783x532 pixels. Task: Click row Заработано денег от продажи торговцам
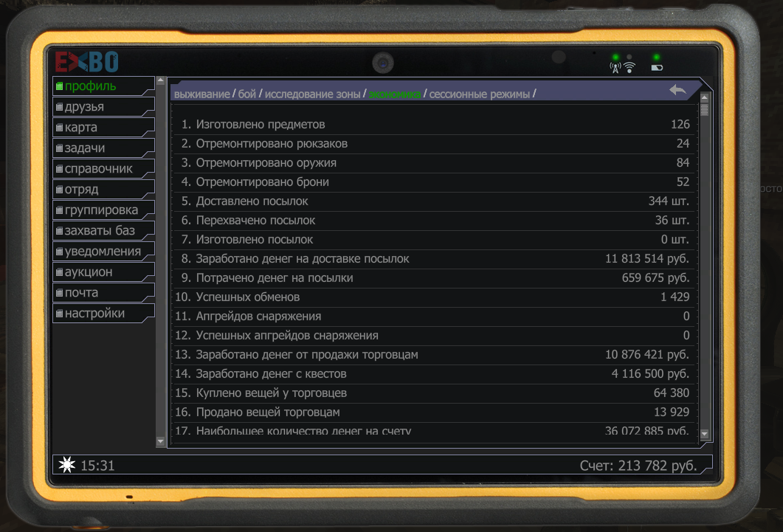pyautogui.click(x=435, y=355)
